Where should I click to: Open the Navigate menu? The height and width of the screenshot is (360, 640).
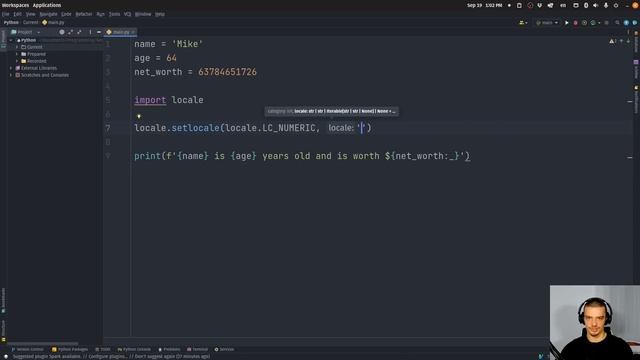pos(48,14)
